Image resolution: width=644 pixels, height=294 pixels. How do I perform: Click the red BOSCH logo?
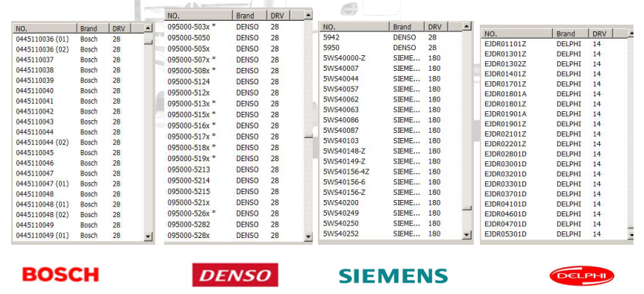click(x=60, y=275)
